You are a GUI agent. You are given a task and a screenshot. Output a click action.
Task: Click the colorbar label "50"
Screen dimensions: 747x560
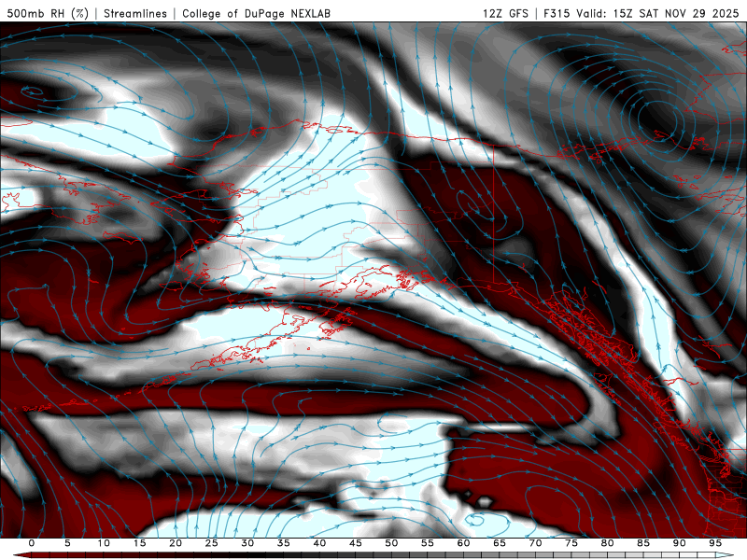coord(391,543)
